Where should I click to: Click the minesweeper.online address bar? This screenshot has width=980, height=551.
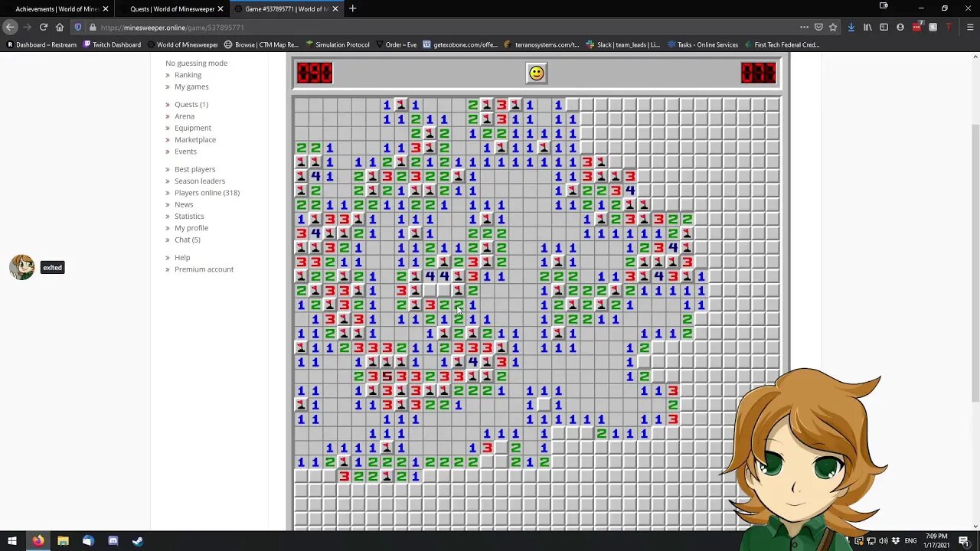(444, 27)
